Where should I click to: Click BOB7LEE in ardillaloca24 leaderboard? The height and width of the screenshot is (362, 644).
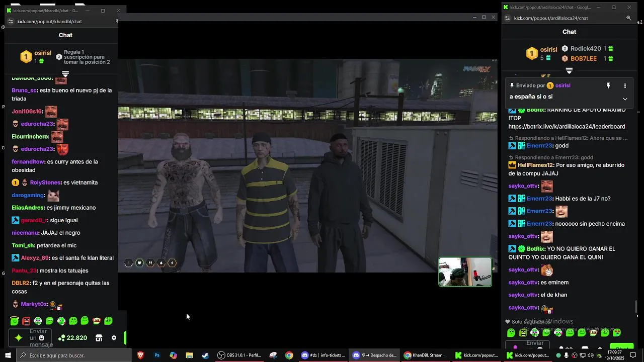(584, 59)
